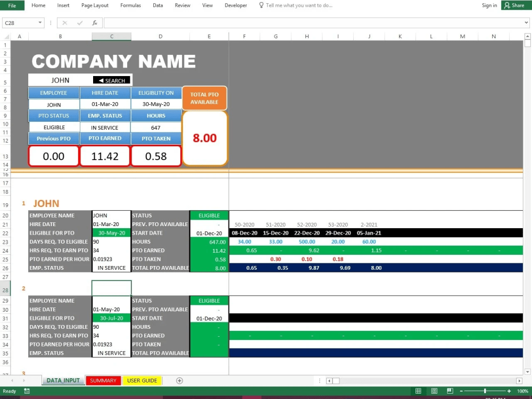532x399 pixels.
Task: Open the USER GUIDE sheet tab
Action: point(142,380)
